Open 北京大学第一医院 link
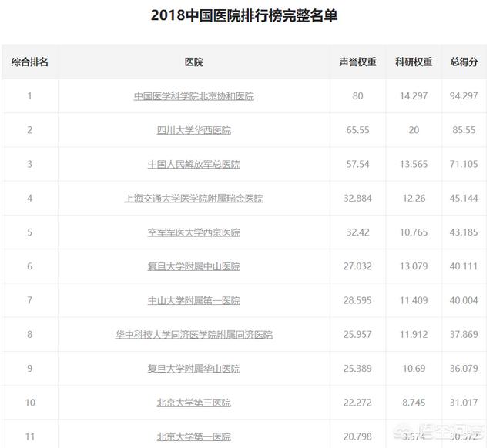 click(194, 436)
